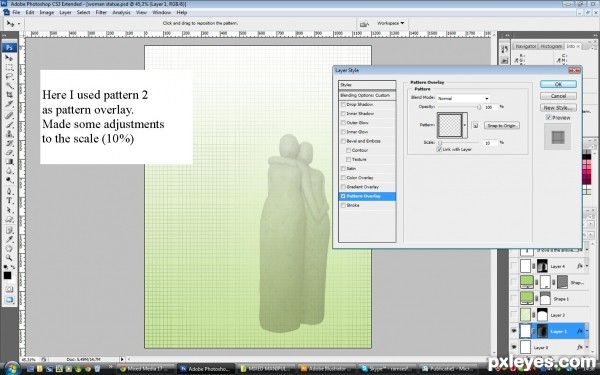Select the Pen tool
This screenshot has height=375, width=600.
[9, 191]
